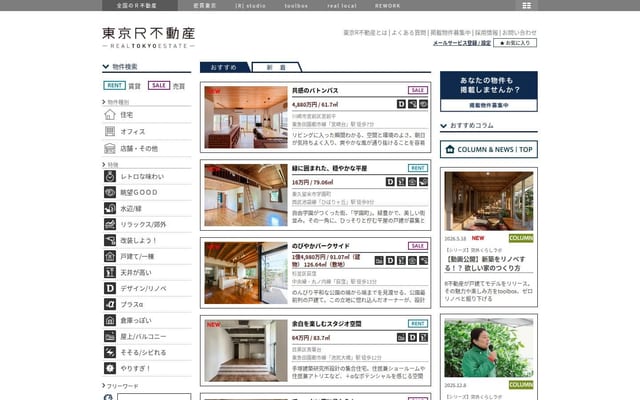The width and height of the screenshot is (640, 400).
Task: Expand the フリーワード subsection arrow
Action: 104,386
